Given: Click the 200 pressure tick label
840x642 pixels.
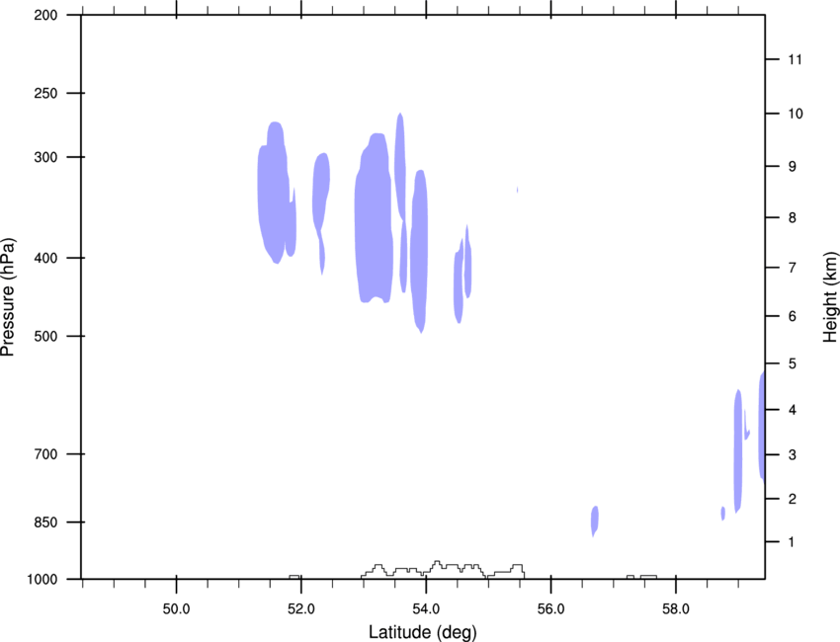Looking at the screenshot, I should pos(45,15).
